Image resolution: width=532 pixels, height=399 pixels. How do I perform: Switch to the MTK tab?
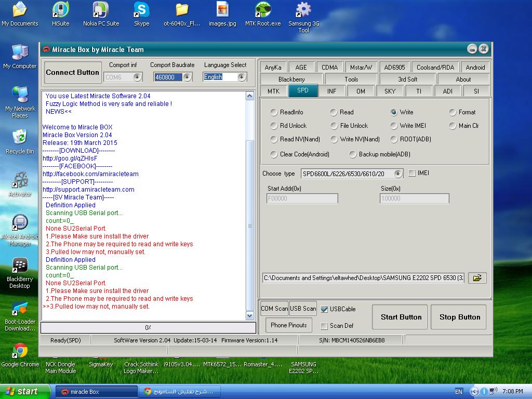[273, 91]
